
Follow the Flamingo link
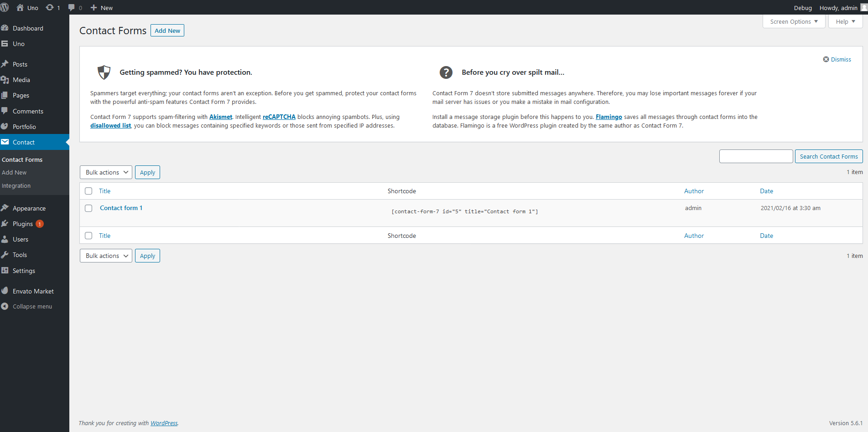point(609,117)
